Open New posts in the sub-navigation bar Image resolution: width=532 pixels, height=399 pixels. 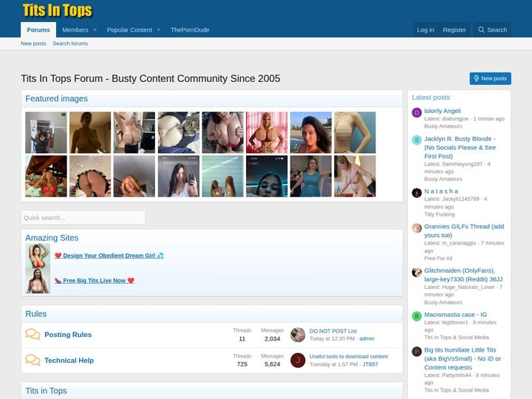pos(33,44)
